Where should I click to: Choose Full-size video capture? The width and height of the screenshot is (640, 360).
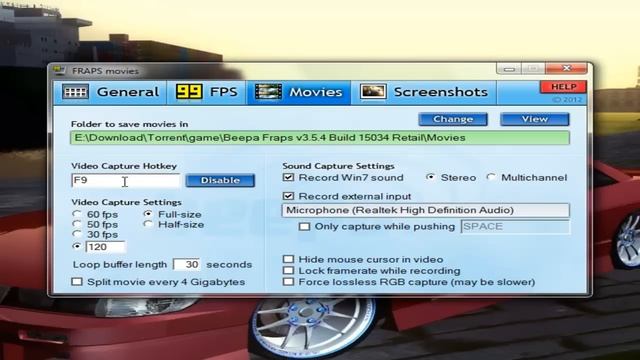149,214
